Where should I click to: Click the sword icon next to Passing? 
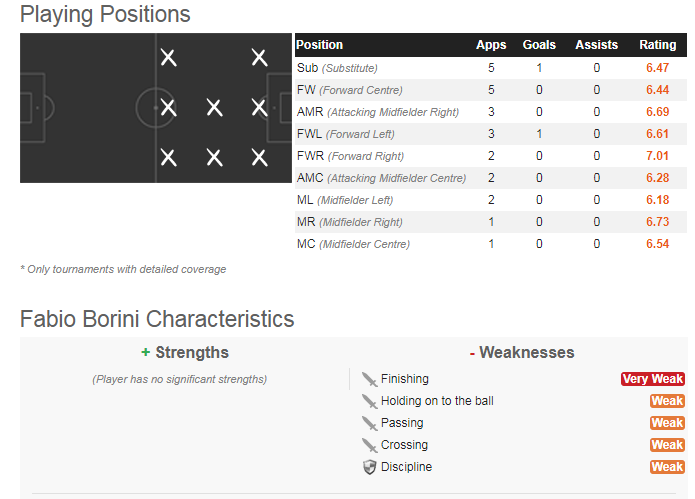369,423
